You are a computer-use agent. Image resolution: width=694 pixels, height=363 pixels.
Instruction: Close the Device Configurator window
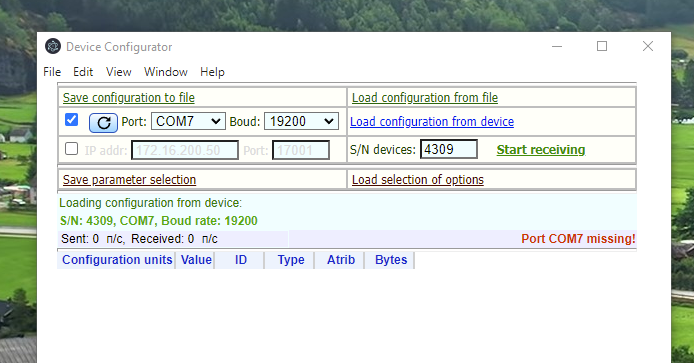pyautogui.click(x=648, y=46)
